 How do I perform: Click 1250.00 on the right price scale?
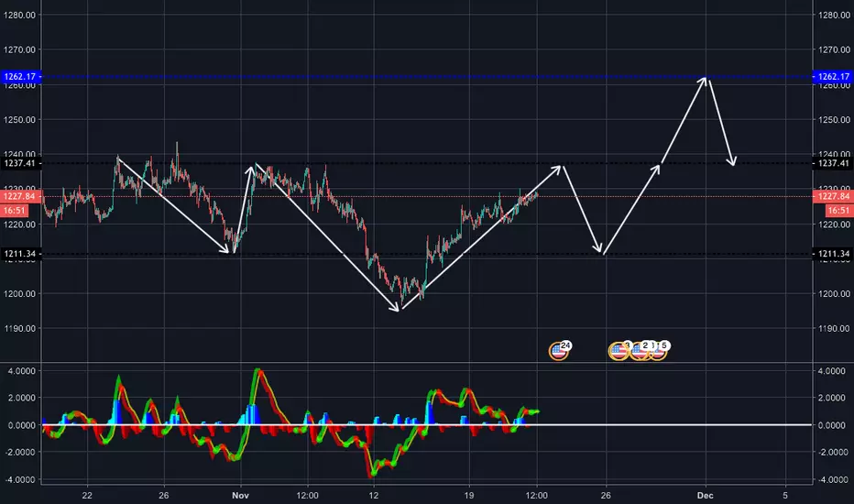(834, 119)
